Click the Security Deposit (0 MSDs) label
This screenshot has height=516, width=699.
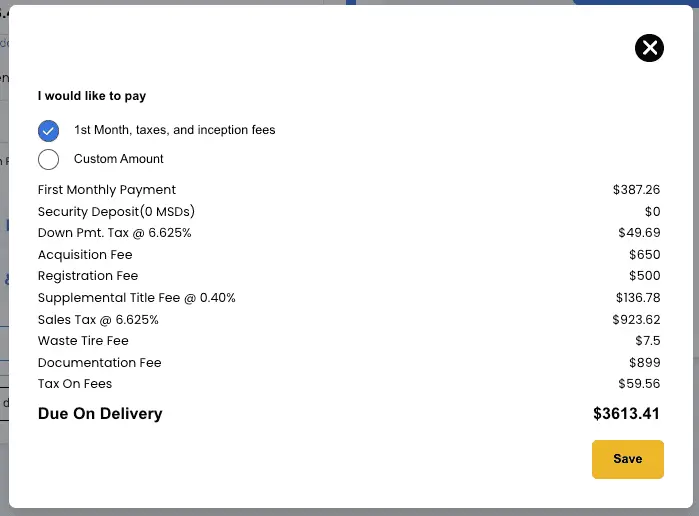(116, 211)
